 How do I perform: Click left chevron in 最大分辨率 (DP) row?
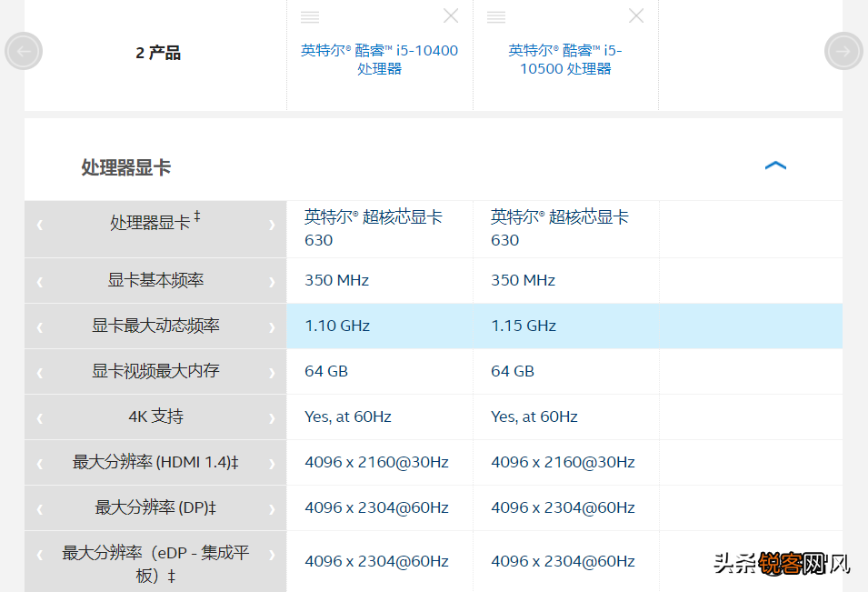[40, 509]
